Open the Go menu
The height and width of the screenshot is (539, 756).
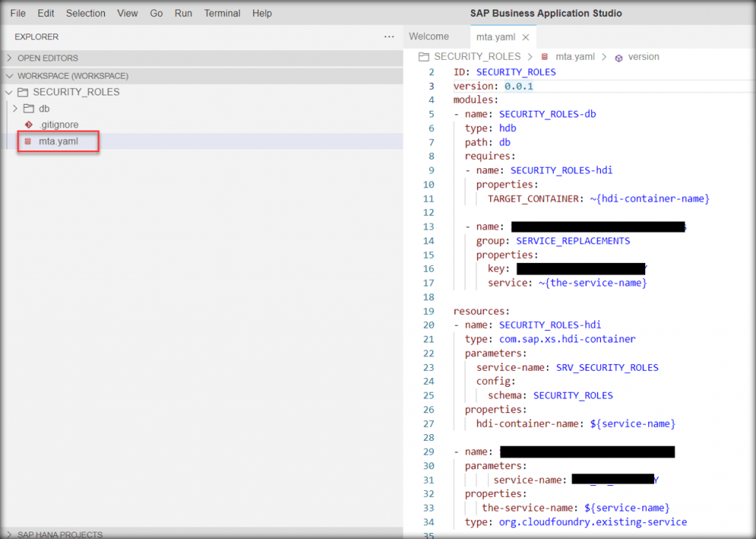tap(157, 13)
